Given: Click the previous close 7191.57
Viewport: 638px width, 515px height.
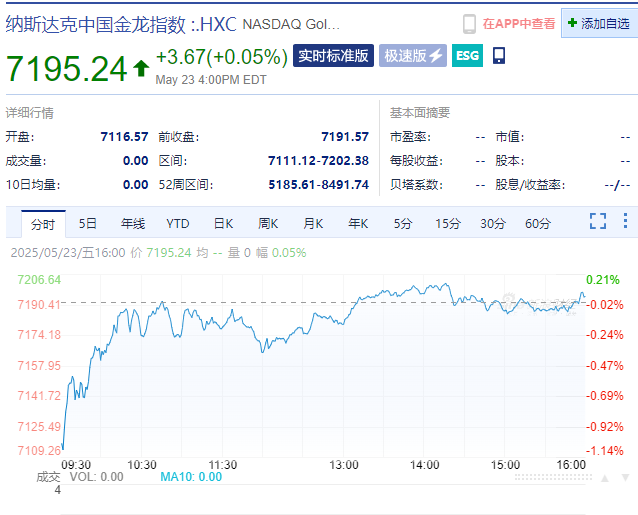Looking at the screenshot, I should [x=345, y=137].
